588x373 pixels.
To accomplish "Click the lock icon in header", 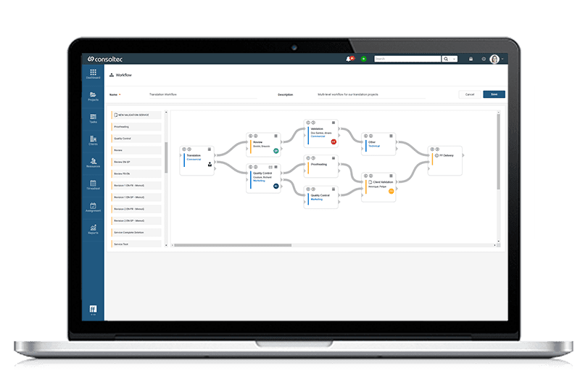I will [x=471, y=59].
